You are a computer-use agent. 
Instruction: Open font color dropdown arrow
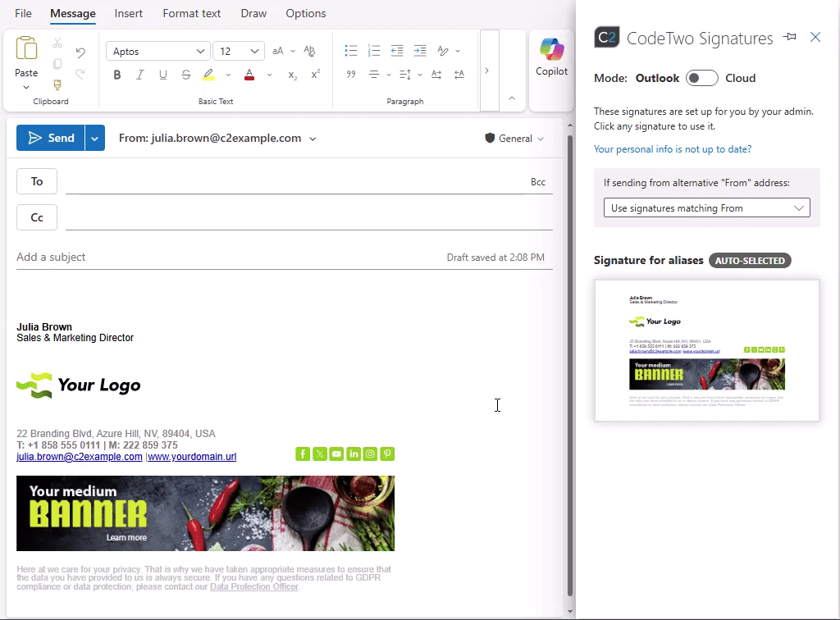click(269, 75)
